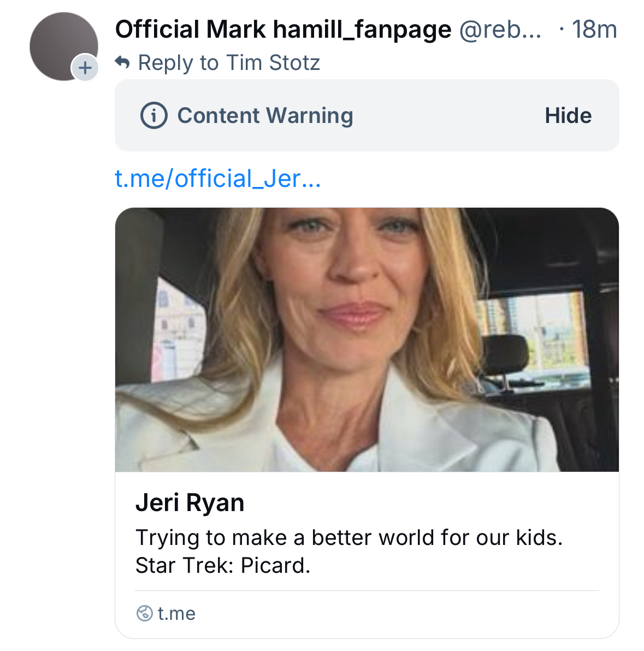The width and height of the screenshot is (644, 651).
Task: Click the 'Reply to' label text
Action: click(x=178, y=63)
